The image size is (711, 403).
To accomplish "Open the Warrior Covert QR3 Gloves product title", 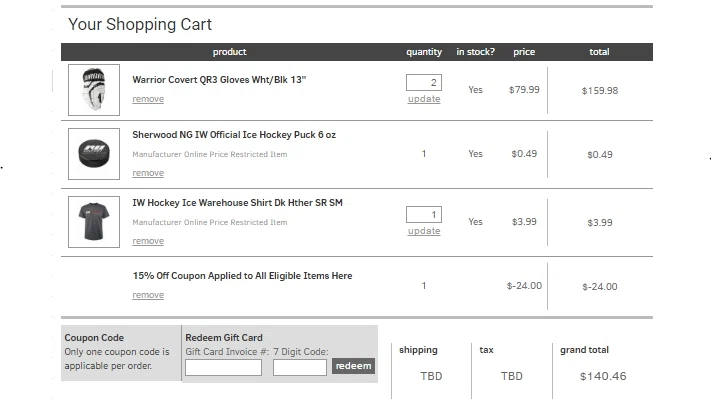I will coord(219,80).
